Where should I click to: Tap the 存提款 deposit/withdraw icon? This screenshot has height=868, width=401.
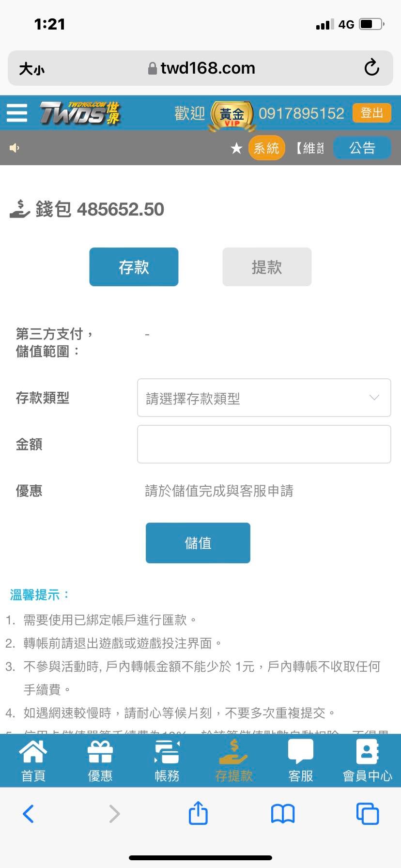tap(234, 752)
